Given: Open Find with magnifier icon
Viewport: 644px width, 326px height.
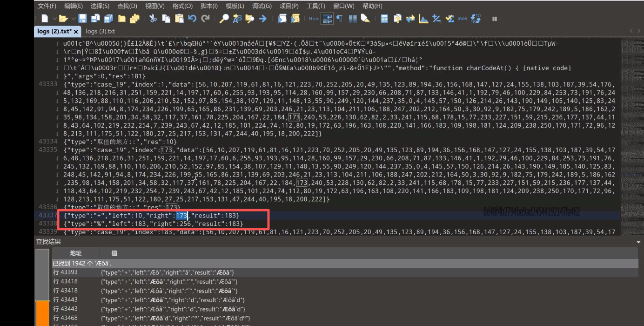Looking at the screenshot, I should (224, 19).
